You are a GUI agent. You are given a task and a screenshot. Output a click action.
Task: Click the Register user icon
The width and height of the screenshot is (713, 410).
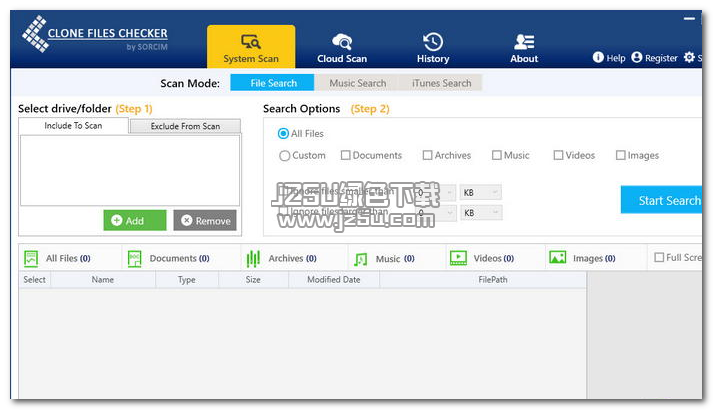coord(637,57)
